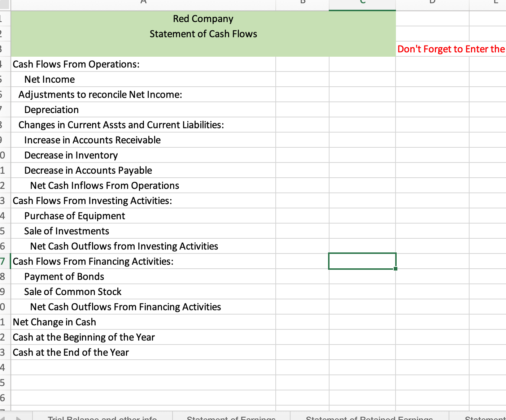Image resolution: width=506 pixels, height=420 pixels.
Task: Select the cell next to Decrease in Inventory
Action: click(x=302, y=155)
